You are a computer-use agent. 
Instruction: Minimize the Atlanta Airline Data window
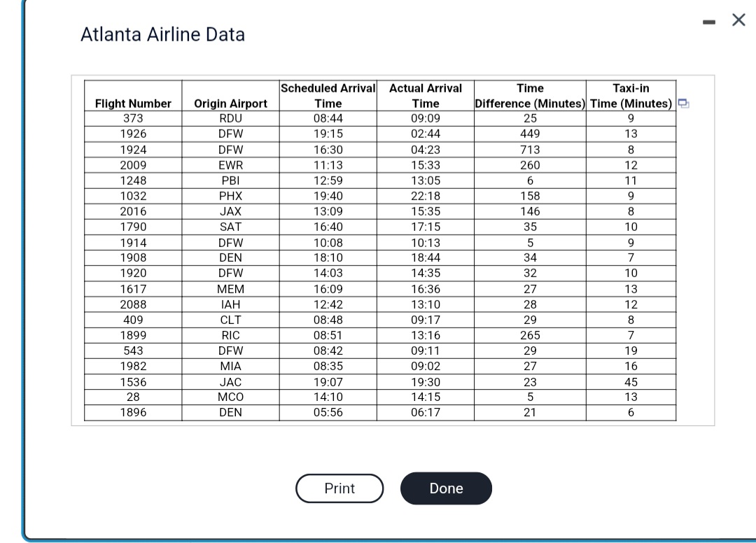(708, 20)
